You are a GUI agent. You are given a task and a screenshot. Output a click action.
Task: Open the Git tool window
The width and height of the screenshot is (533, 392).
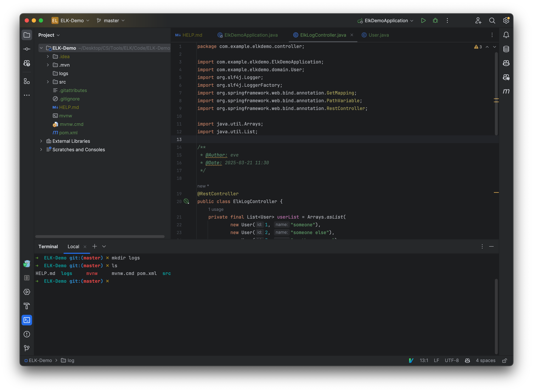[27, 348]
